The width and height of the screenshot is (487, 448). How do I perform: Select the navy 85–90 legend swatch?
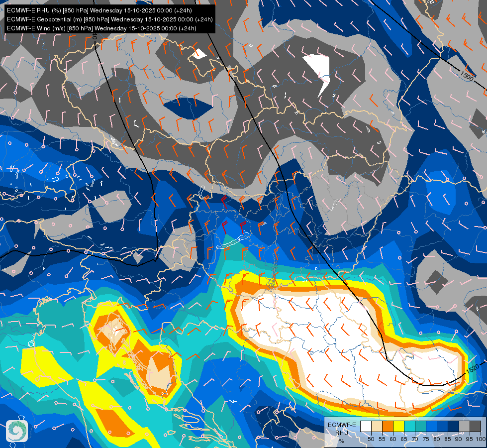tap(454, 426)
